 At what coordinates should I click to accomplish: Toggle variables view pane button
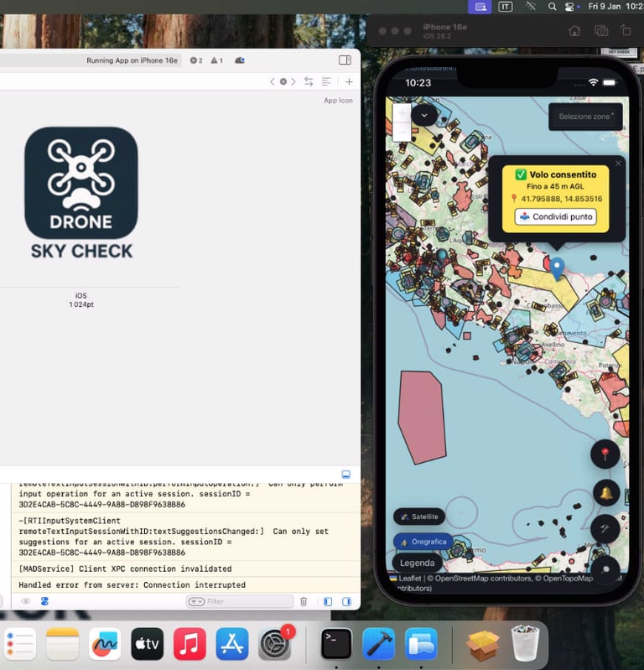328,601
